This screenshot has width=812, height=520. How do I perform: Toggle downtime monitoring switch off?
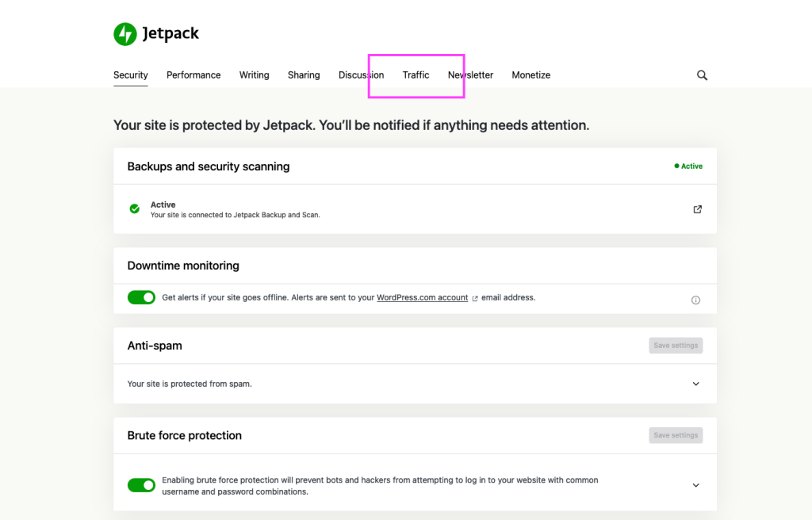[141, 298]
